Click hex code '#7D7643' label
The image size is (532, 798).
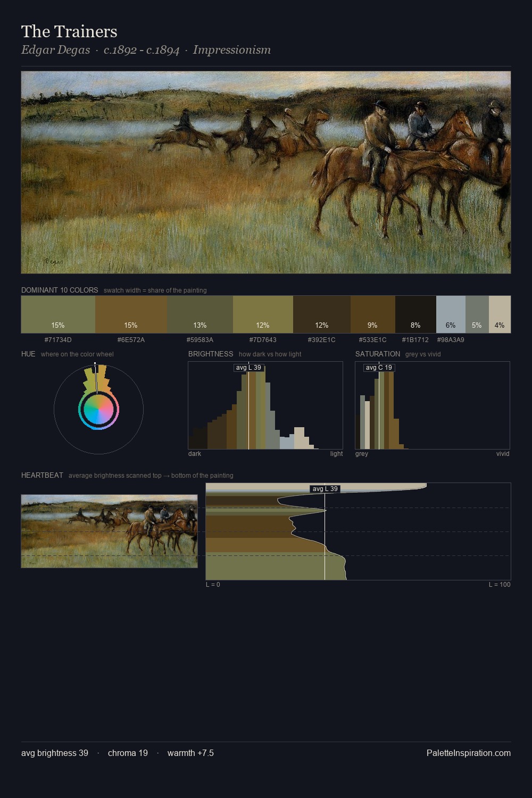point(263,339)
